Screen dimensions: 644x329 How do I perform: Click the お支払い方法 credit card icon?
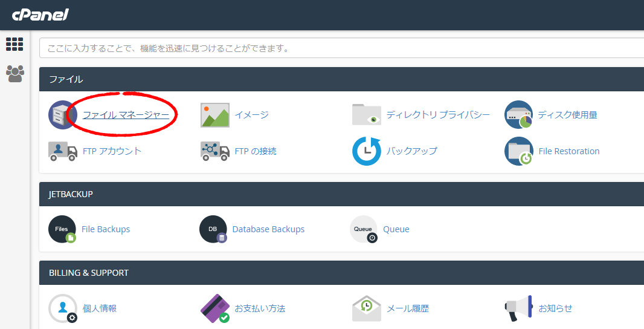coord(215,308)
